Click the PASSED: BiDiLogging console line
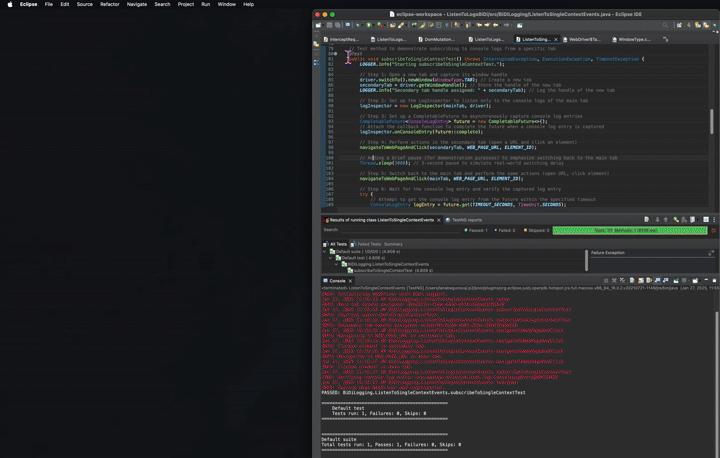The width and height of the screenshot is (720, 458). click(x=423, y=393)
